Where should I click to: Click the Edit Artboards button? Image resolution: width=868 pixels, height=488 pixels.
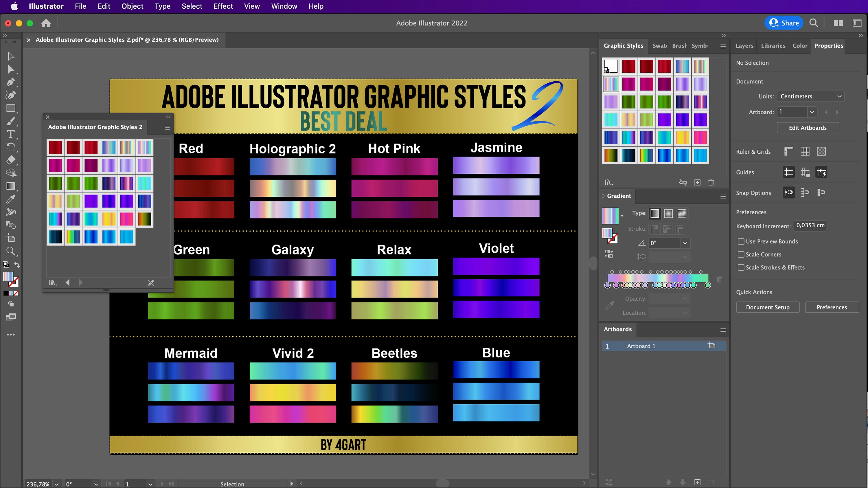(x=808, y=128)
